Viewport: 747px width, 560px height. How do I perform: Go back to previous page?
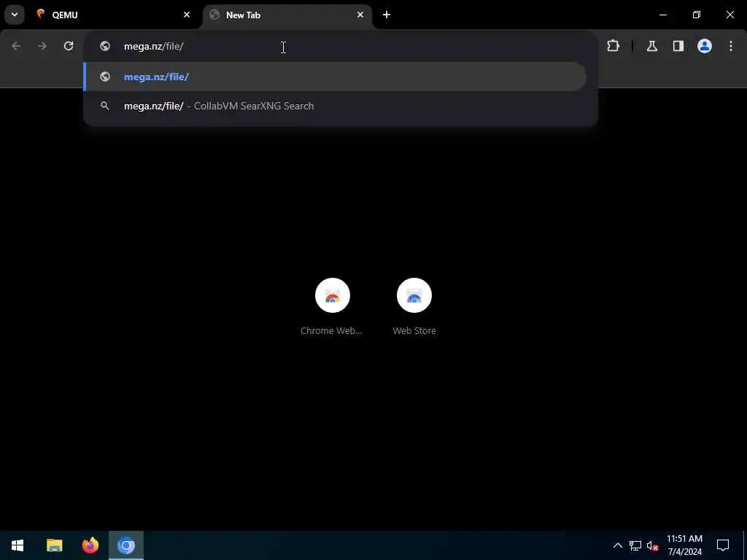point(16,46)
